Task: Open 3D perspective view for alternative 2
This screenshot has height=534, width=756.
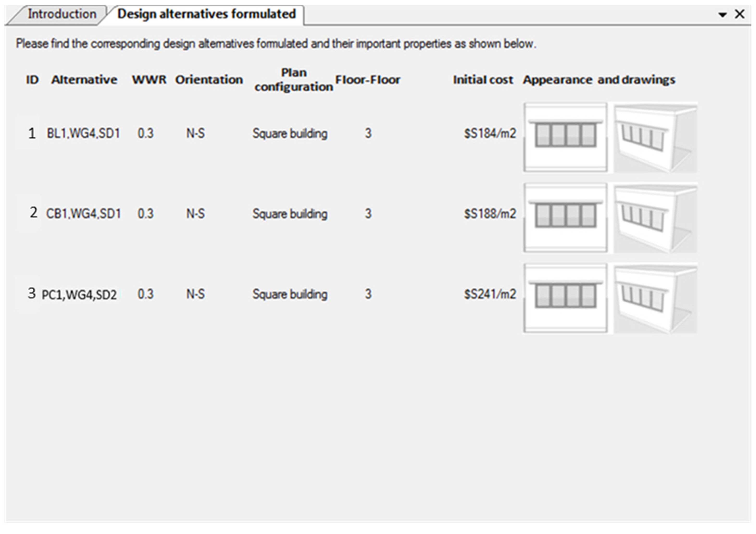Action: pyautogui.click(x=655, y=217)
